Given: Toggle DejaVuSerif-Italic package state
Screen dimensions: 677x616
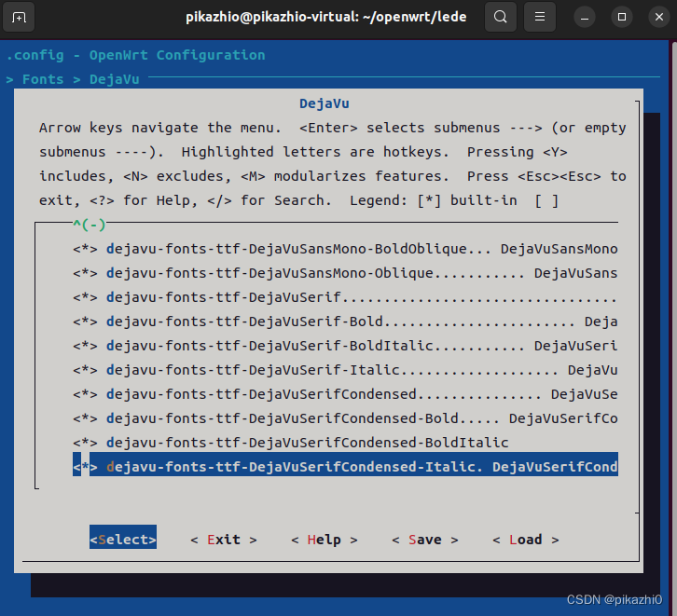Looking at the screenshot, I should (x=85, y=370).
